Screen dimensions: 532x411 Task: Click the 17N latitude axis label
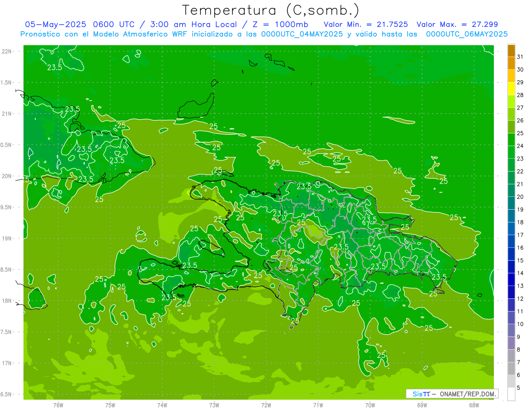[x=8, y=363]
